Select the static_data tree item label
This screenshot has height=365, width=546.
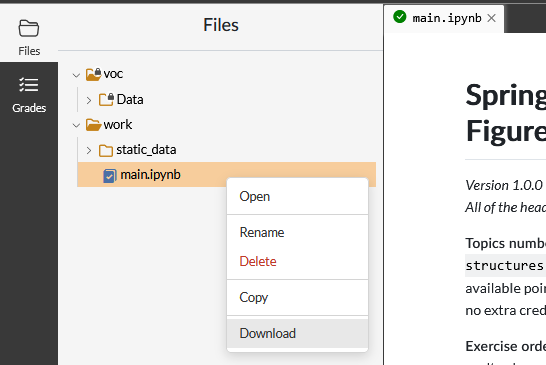click(x=146, y=150)
